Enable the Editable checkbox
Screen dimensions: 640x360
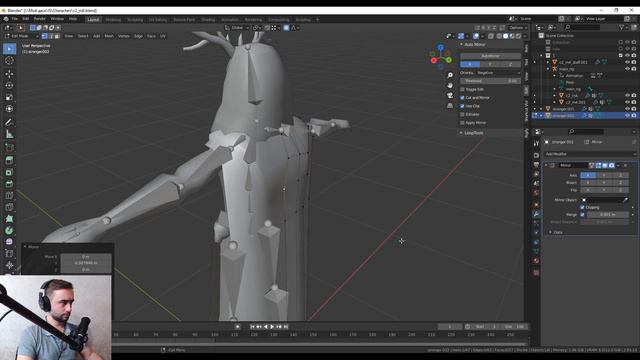click(x=462, y=114)
